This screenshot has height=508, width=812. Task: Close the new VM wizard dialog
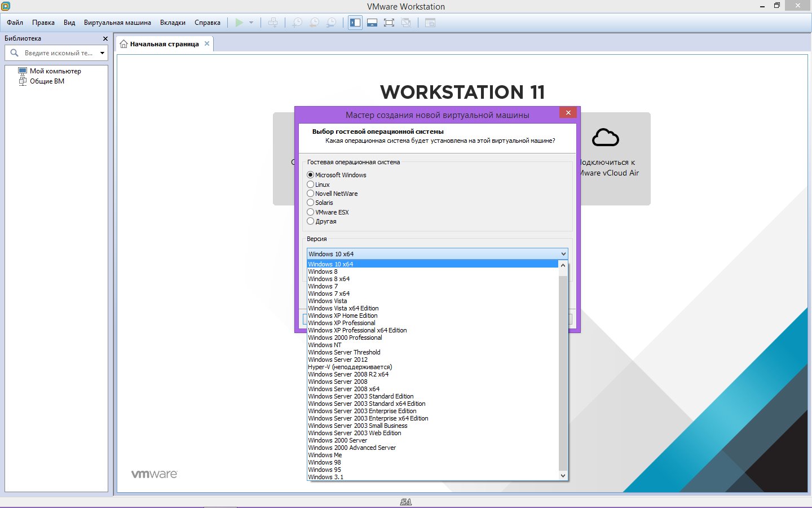(568, 112)
